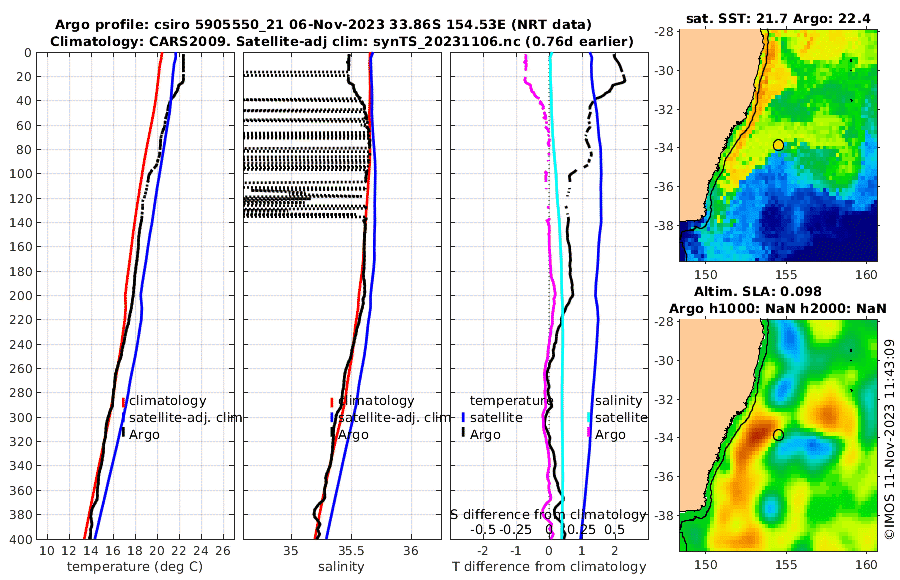Click the 'Climatology: CARS2009' subtitle line

click(342, 41)
